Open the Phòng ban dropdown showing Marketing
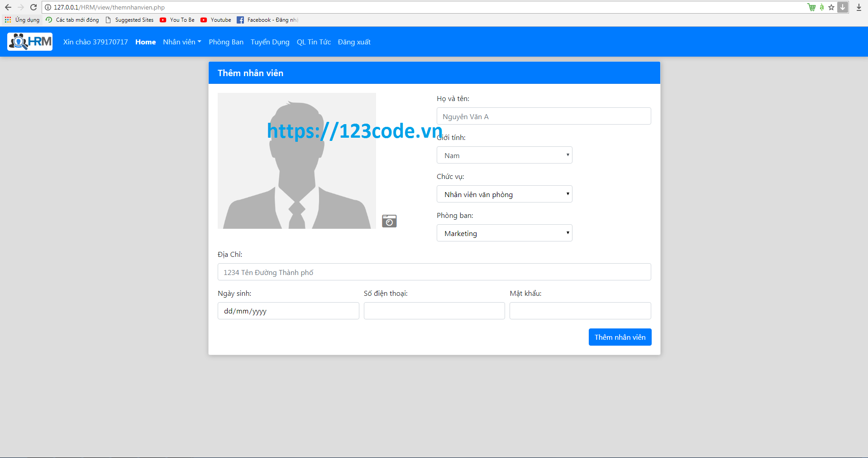This screenshot has height=458, width=868. 504,233
